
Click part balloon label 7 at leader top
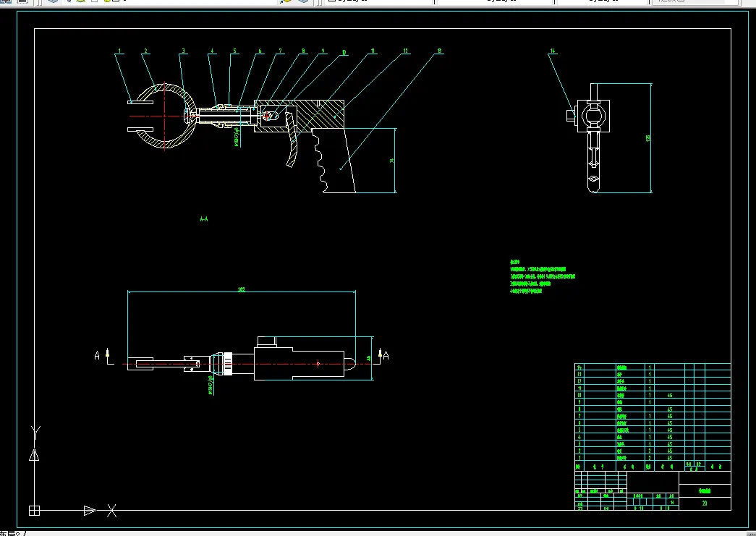click(x=281, y=51)
